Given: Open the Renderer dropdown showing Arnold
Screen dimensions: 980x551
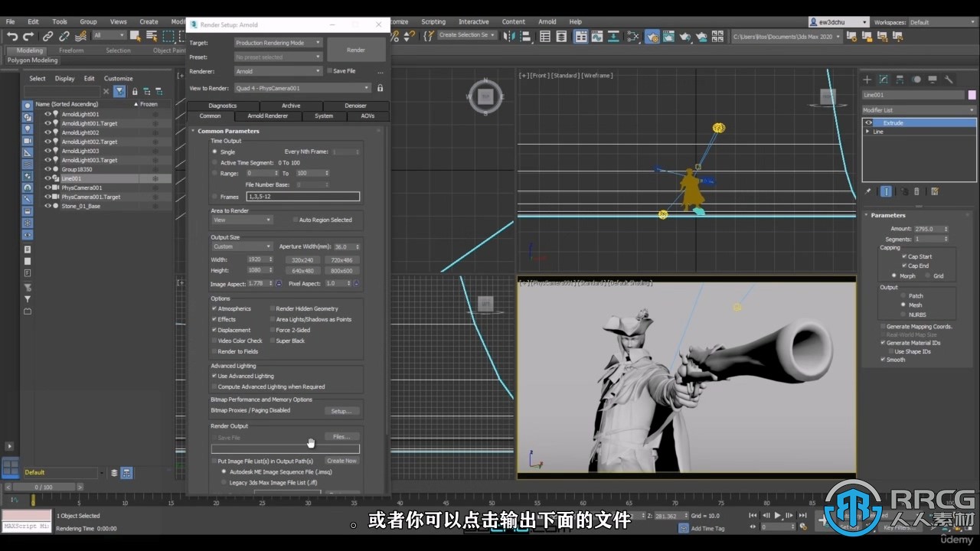Looking at the screenshot, I should 278,71.
